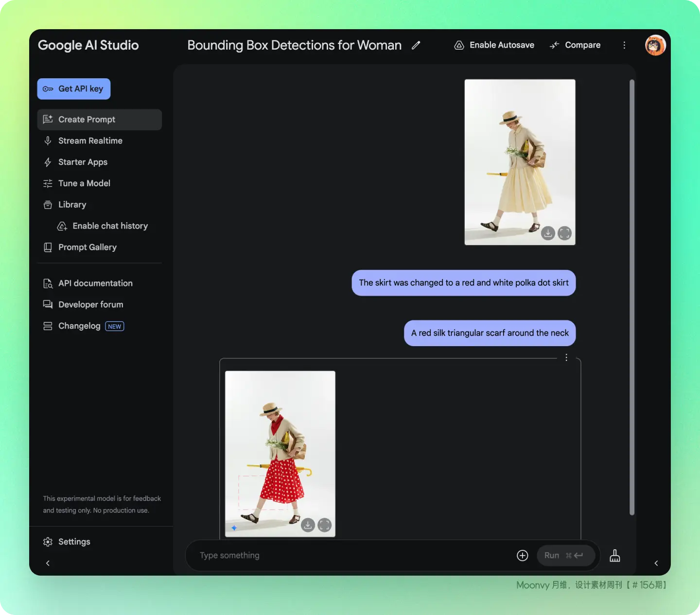
Task: Toggle Compare mode in the header
Action: [575, 45]
